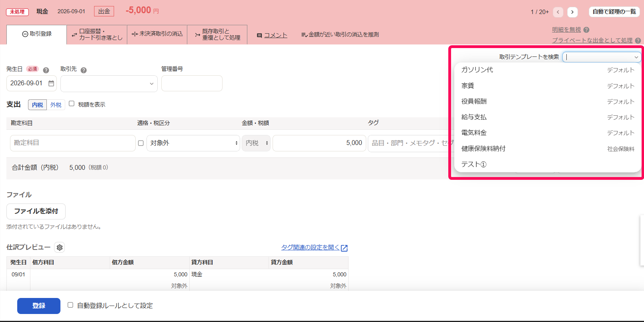Choose 健康保険料納付 template
644x322 pixels.
click(548, 149)
